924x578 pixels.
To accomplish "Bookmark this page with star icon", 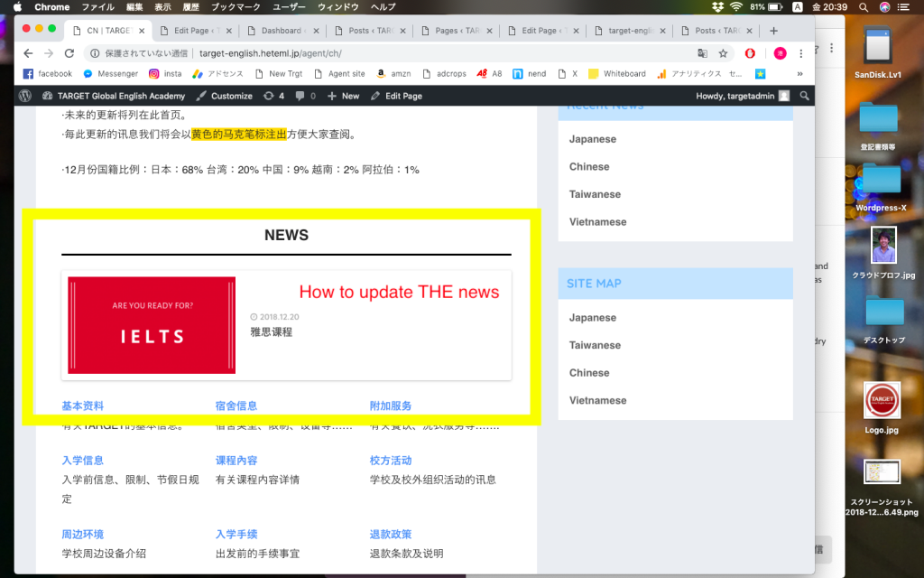I will [x=723, y=53].
